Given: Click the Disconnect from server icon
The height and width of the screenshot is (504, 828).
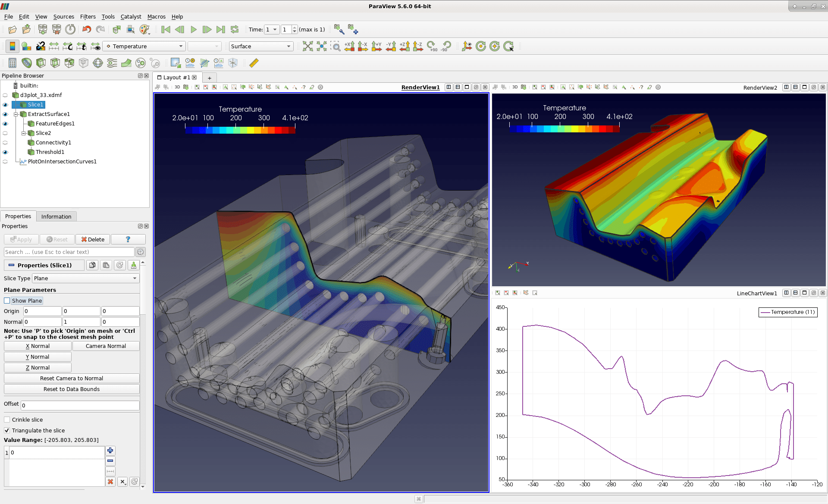Looking at the screenshot, I should coord(56,30).
